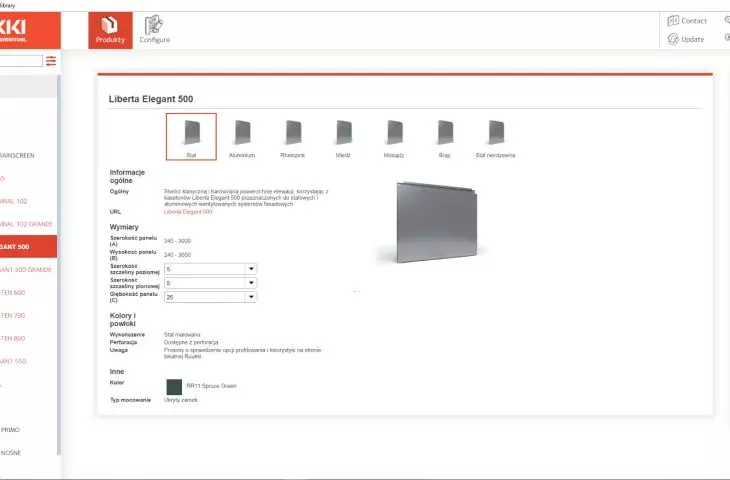Click the sidebar vertical scrollbar
The width and height of the screenshot is (730, 480).
pos(59,265)
